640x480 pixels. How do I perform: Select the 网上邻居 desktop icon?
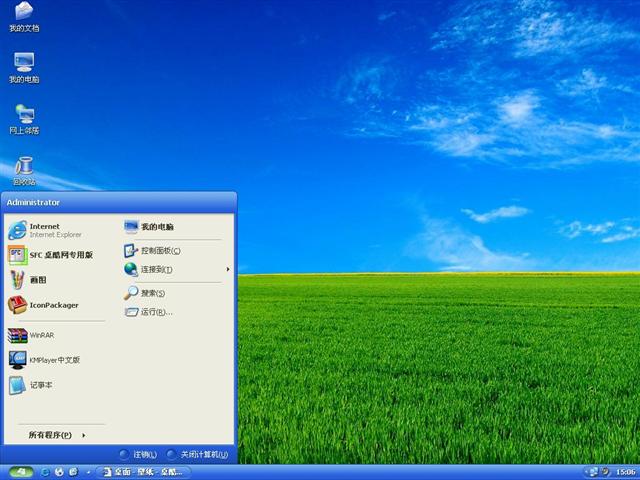click(24, 119)
